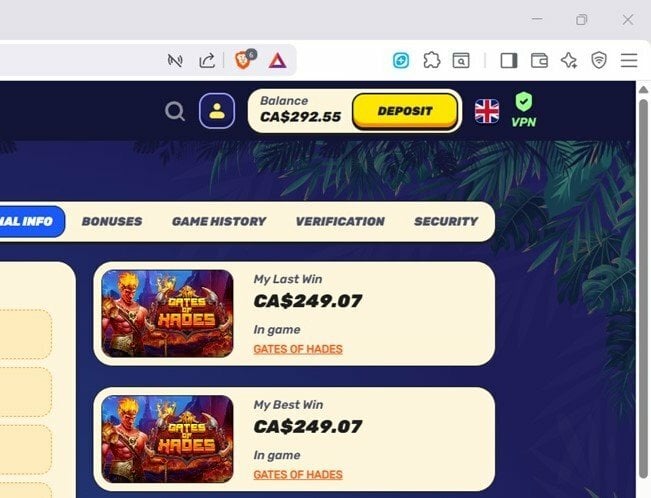Switch to the Bonuses tab
This screenshot has height=498, width=651.
(112, 221)
